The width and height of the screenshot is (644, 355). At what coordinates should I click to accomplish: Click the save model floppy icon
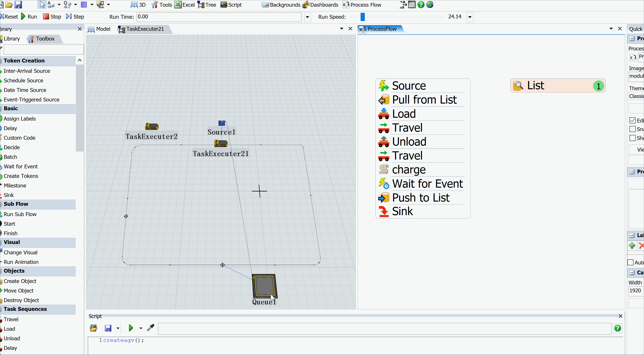[x=18, y=5]
